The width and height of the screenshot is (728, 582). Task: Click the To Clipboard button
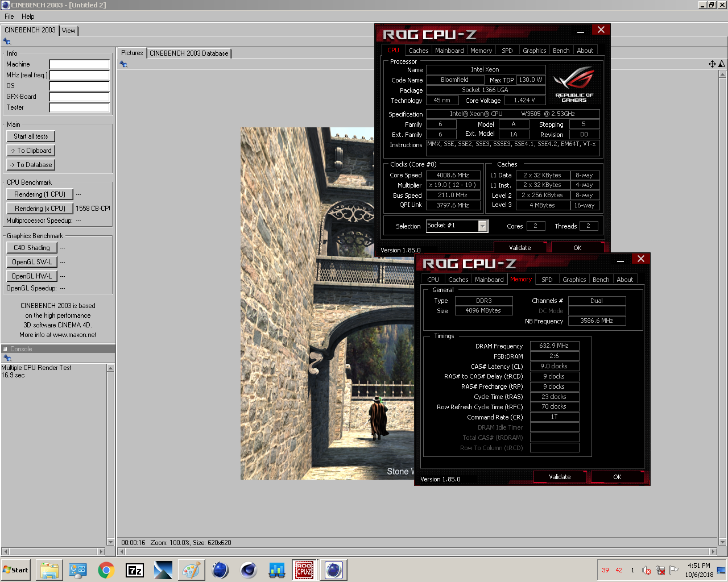(31, 151)
